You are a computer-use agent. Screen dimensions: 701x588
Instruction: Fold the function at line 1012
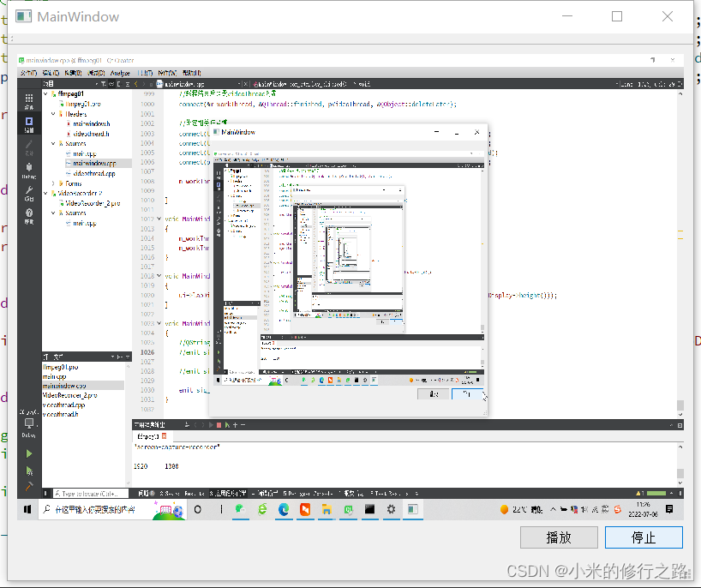159,219
